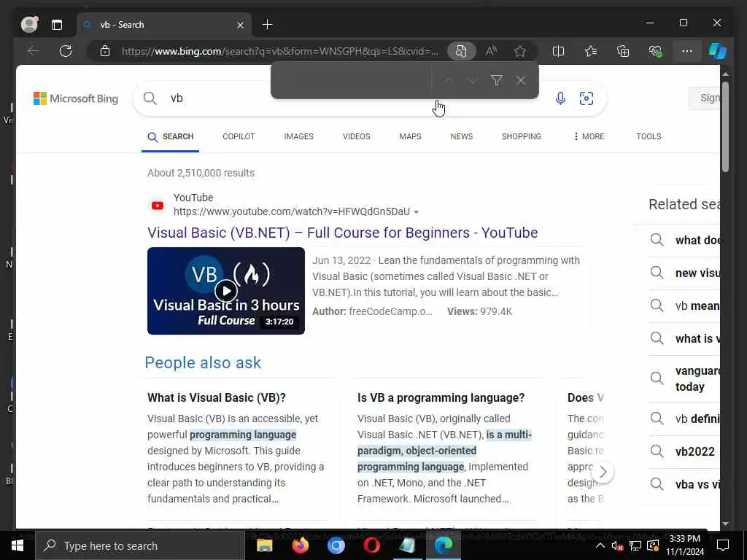Search using an image (visual search)

tap(587, 98)
